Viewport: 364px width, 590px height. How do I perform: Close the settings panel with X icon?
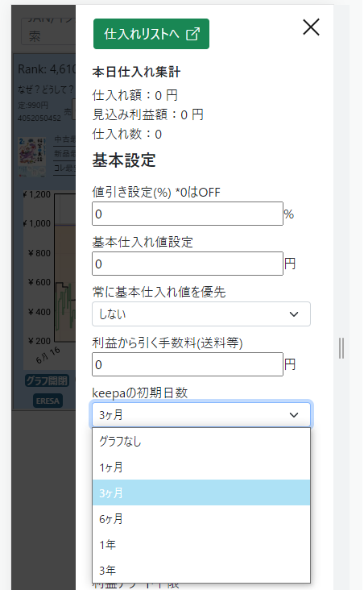pos(311,27)
